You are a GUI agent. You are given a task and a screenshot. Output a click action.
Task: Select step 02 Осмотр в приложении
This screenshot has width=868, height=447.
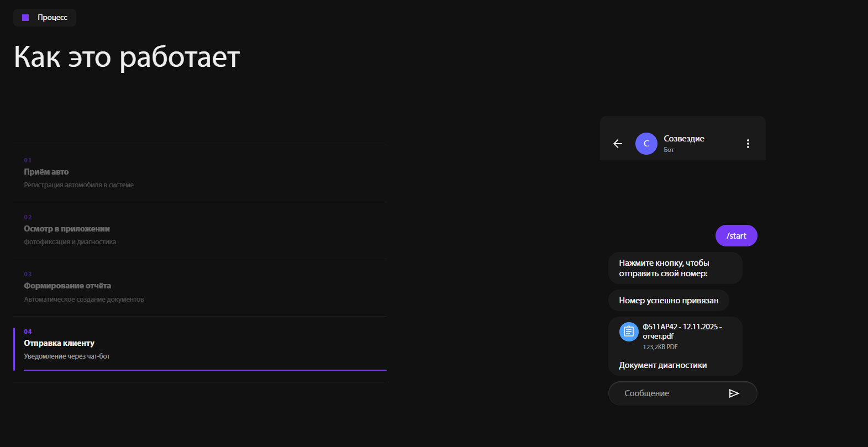[x=200, y=230]
